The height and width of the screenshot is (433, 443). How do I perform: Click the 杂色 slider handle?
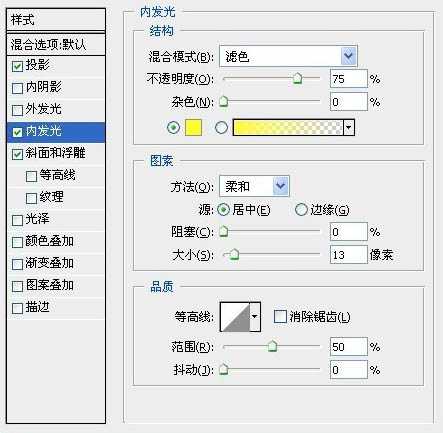point(223,101)
